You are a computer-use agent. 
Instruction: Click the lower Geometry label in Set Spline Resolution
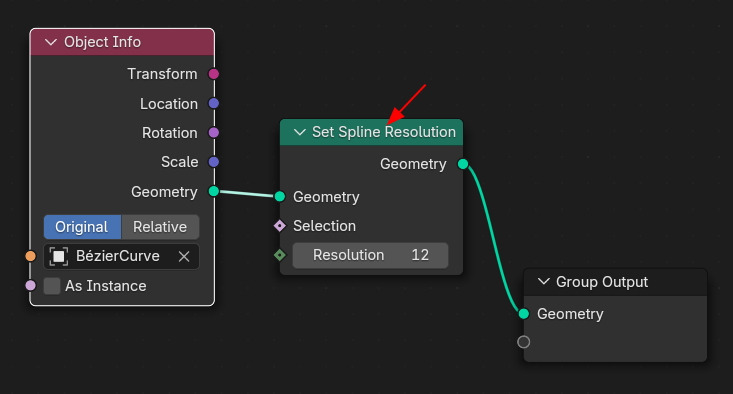coord(326,197)
